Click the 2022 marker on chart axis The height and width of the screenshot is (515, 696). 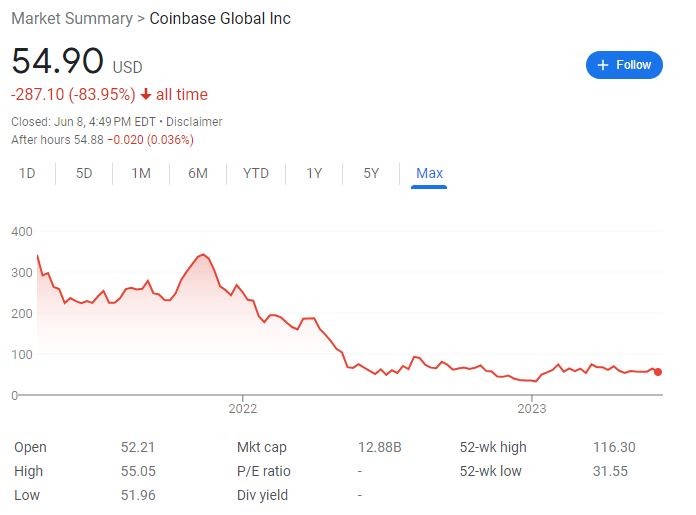pyautogui.click(x=243, y=407)
